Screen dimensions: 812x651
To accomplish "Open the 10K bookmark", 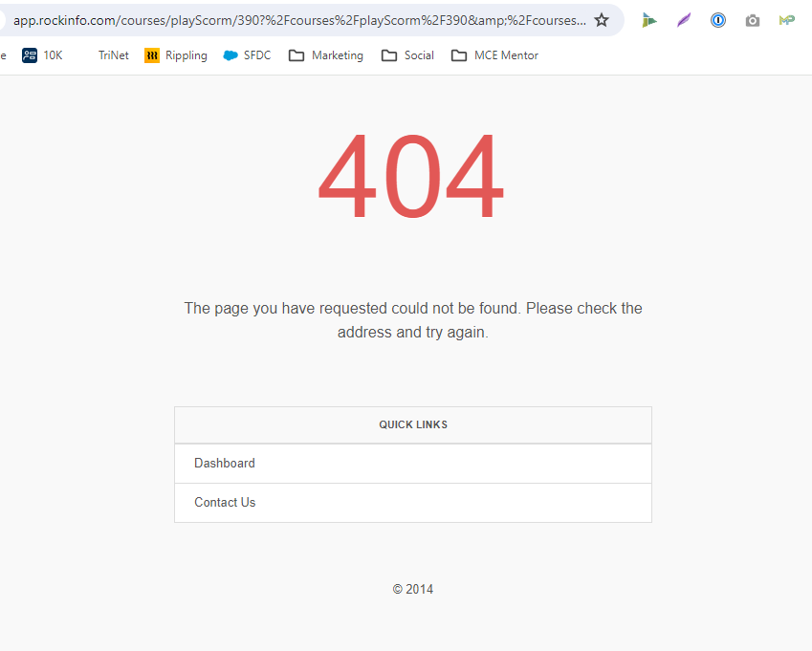I will click(x=43, y=55).
